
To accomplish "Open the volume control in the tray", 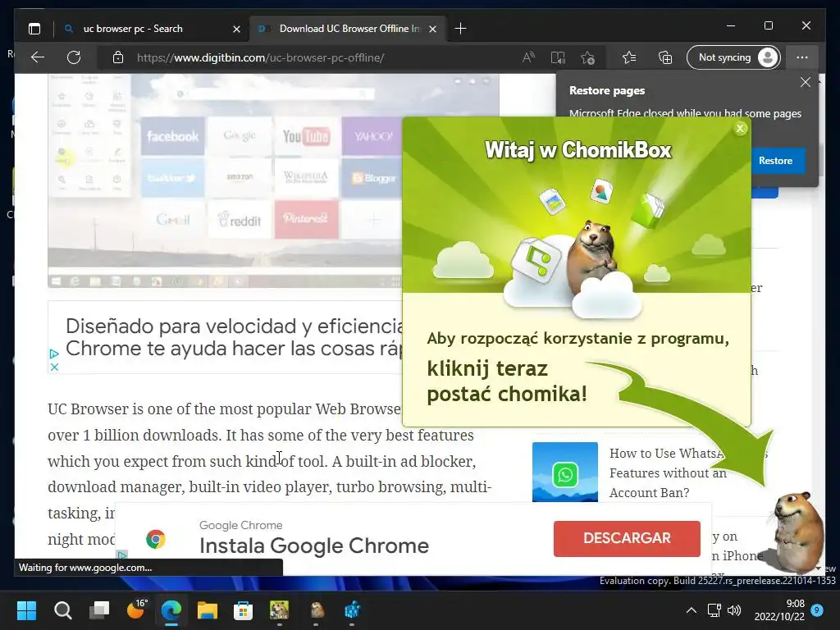I will click(734, 610).
